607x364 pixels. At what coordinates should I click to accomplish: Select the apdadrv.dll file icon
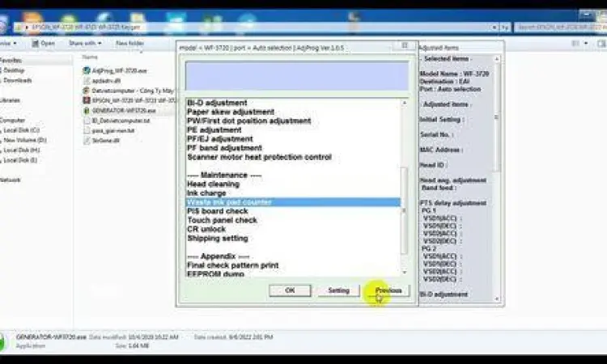[87, 80]
